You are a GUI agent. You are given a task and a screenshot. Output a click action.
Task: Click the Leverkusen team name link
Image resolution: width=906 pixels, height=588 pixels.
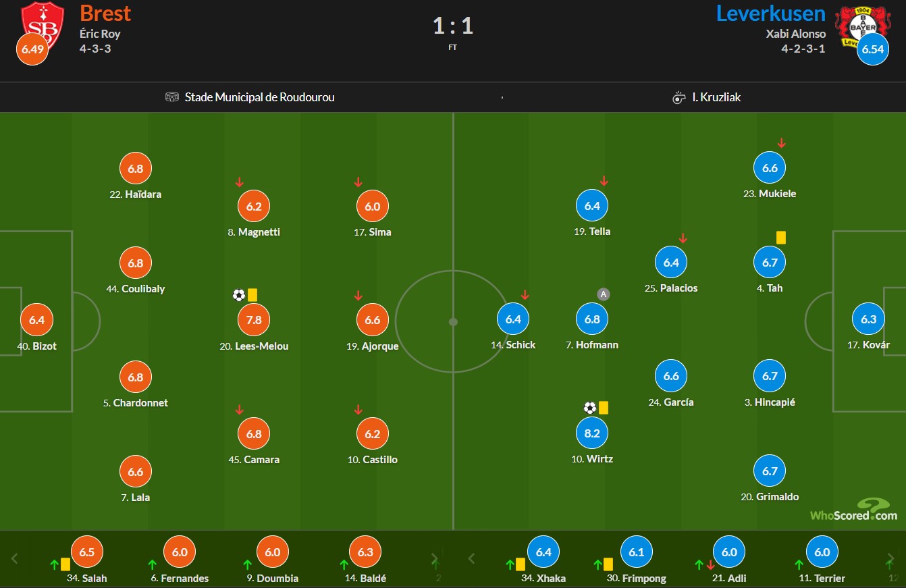click(770, 14)
